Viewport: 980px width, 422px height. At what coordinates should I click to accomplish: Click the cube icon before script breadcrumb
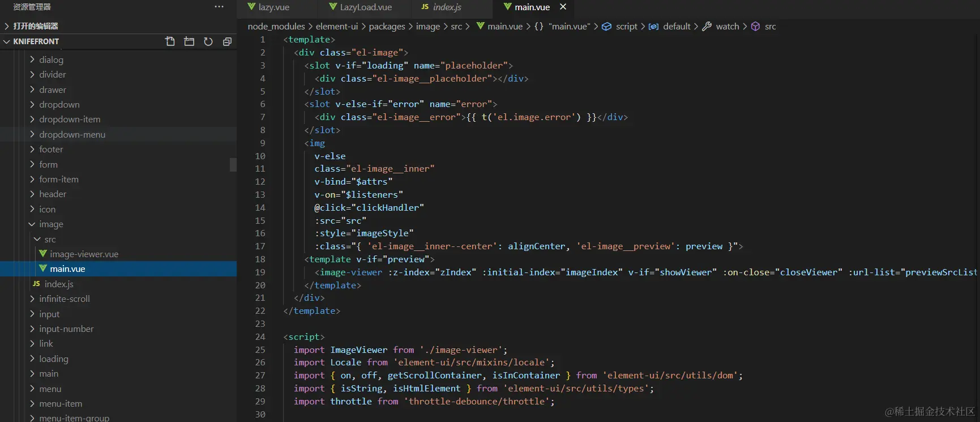606,26
